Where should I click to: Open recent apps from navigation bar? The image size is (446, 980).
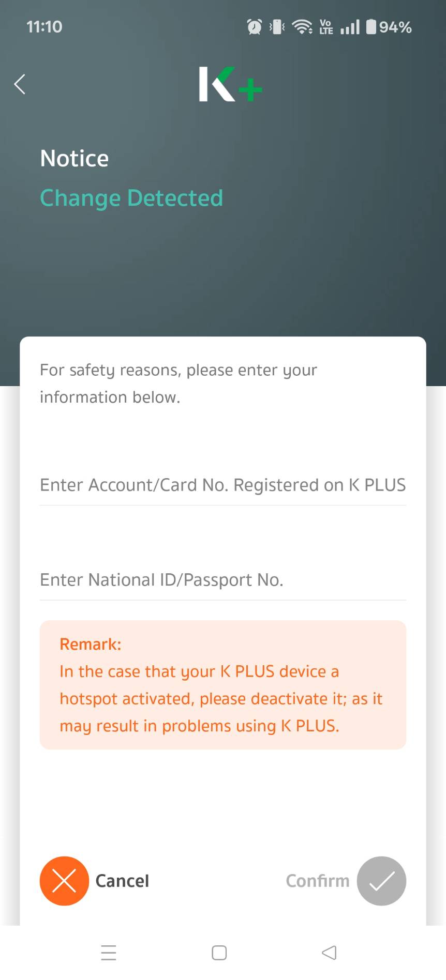pos(109,952)
